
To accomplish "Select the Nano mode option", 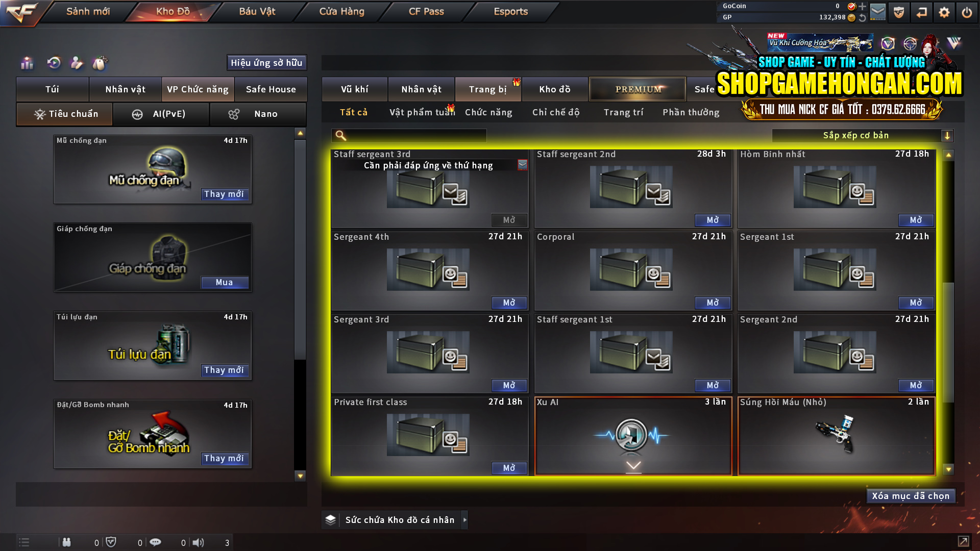I will tap(258, 114).
